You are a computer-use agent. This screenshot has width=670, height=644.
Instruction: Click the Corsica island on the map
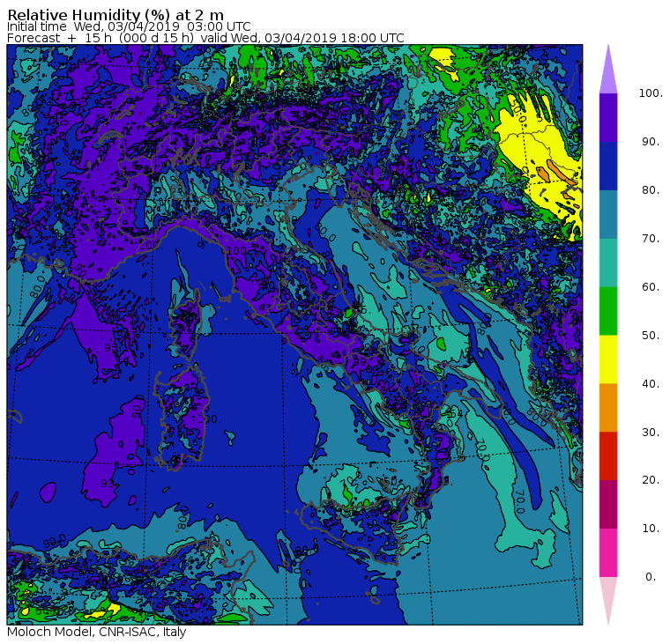click(x=186, y=322)
